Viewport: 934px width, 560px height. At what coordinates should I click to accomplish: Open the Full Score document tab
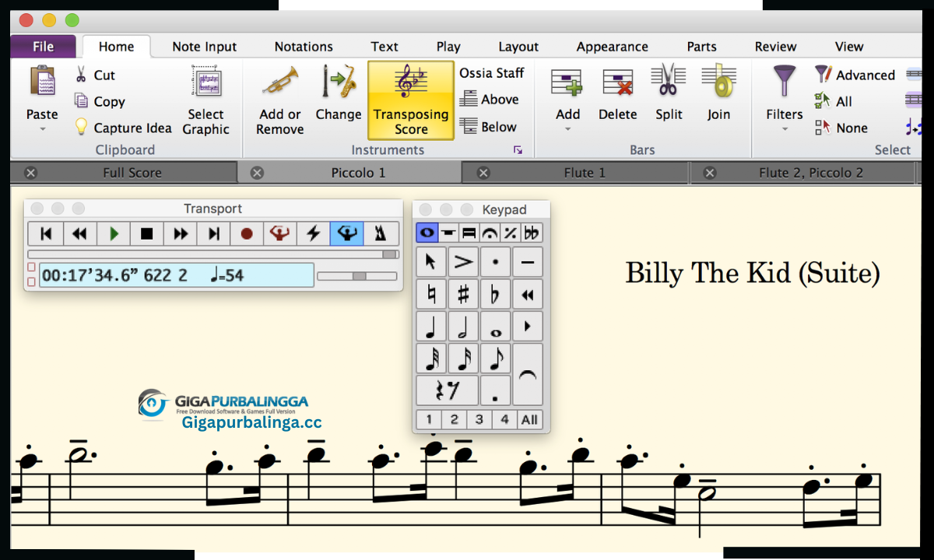pyautogui.click(x=125, y=173)
